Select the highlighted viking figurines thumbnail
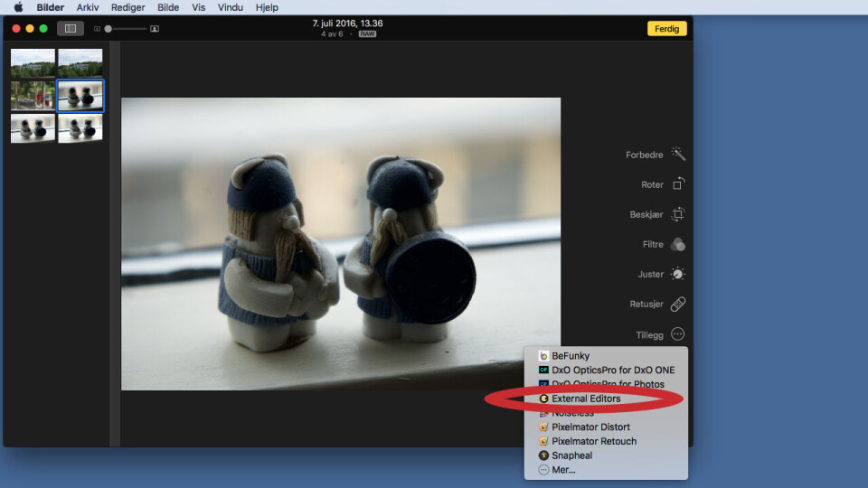Viewport: 868px width, 488px height. click(80, 96)
